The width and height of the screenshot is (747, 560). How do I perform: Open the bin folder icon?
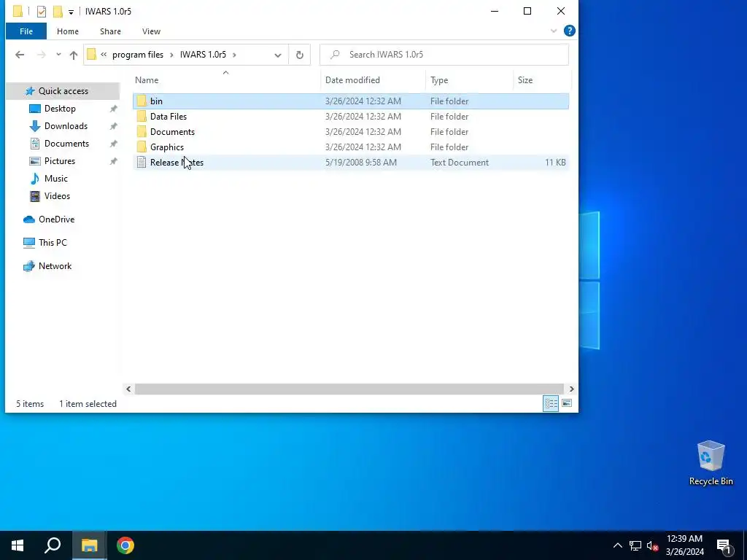(x=142, y=101)
